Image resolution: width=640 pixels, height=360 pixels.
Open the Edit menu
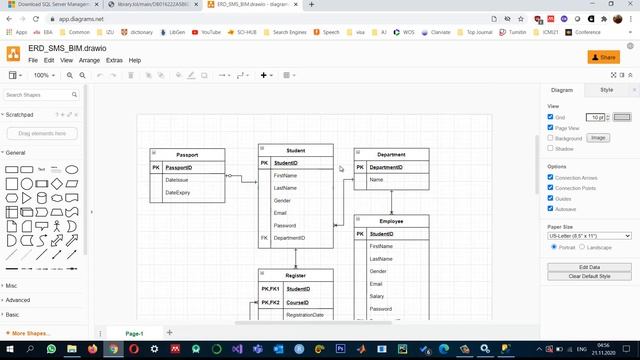tap(49, 60)
